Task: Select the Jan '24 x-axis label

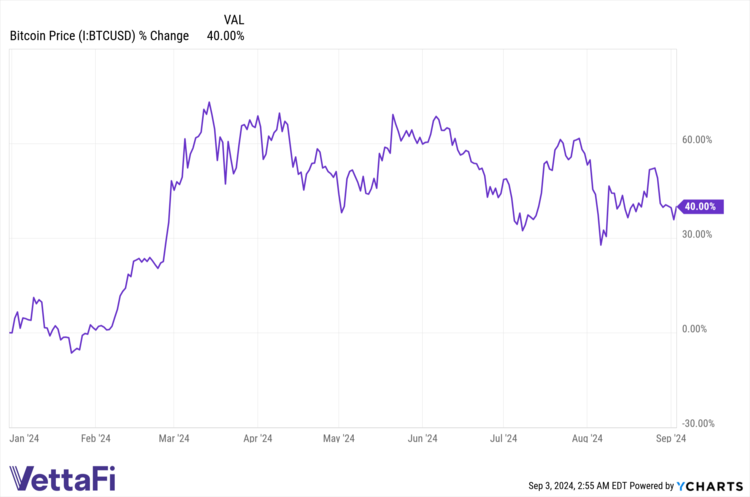Action: (25, 438)
